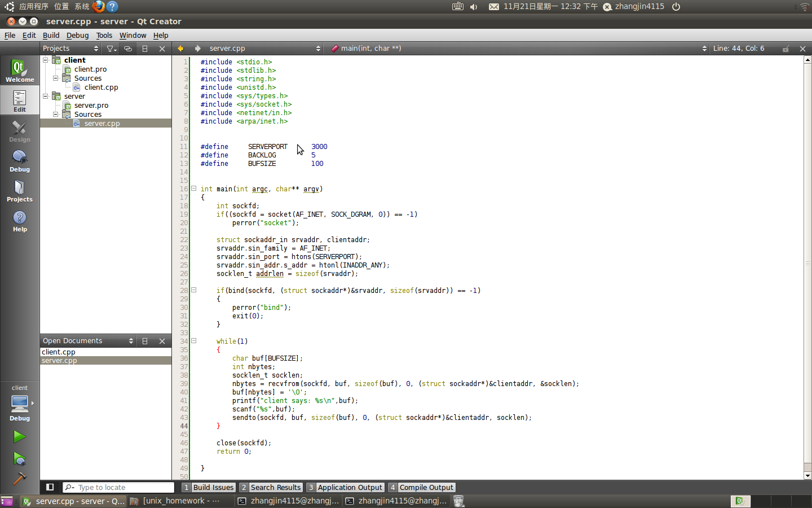Collapse Sources folder under client
This screenshot has width=812, height=508.
point(56,78)
